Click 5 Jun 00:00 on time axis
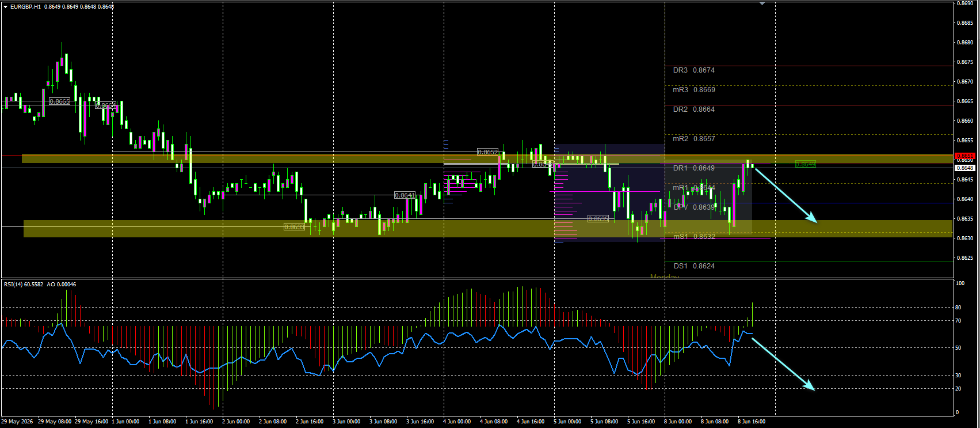This screenshot has height=428, width=980. click(x=567, y=422)
